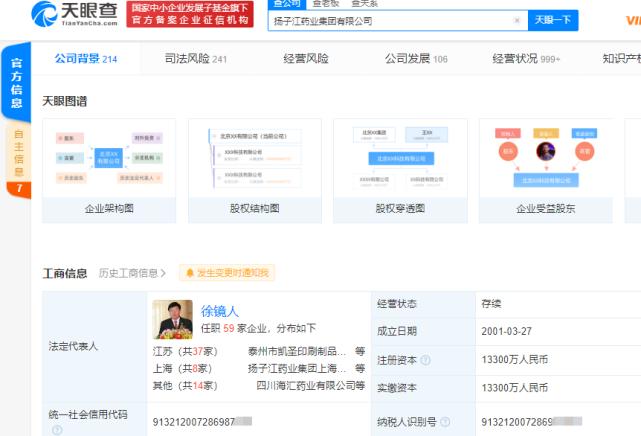The image size is (641, 436).
Task: Click the red 官方备案企业征信机构 banner
Action: pos(190,14)
